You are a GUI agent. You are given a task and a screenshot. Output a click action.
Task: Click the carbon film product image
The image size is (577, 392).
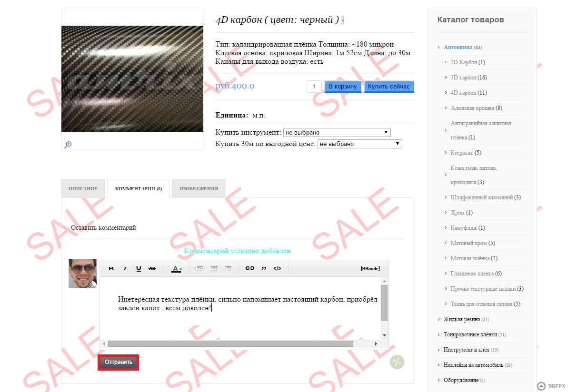[132, 78]
